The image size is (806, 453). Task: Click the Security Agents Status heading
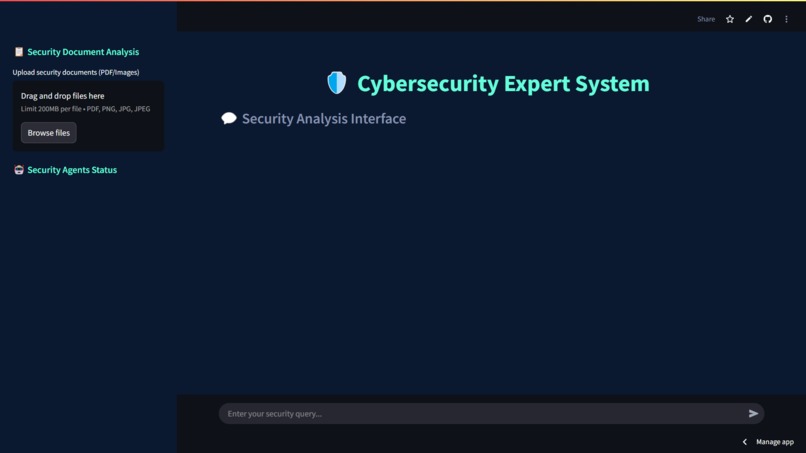click(x=72, y=170)
